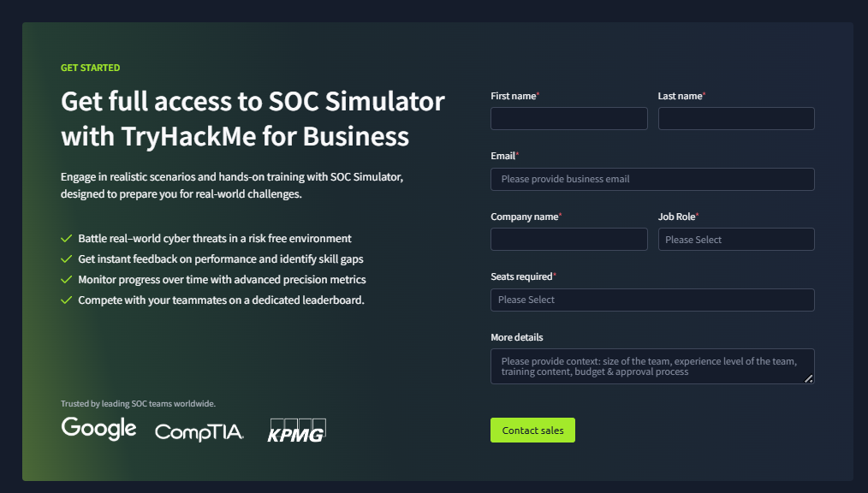
Task: Click the GET STARTED label
Action: pyautogui.click(x=90, y=68)
